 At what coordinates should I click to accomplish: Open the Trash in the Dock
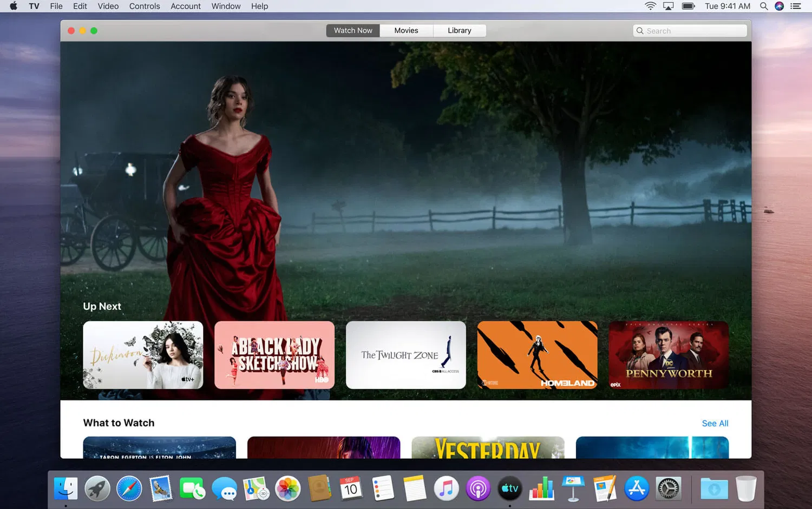(x=746, y=489)
